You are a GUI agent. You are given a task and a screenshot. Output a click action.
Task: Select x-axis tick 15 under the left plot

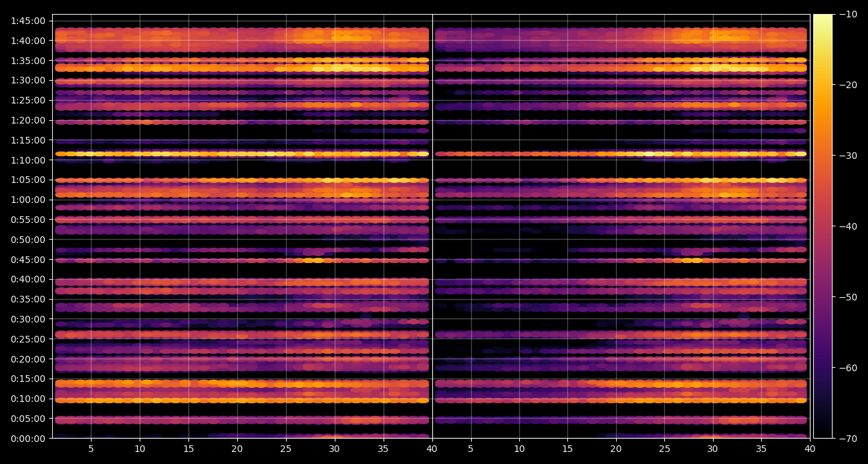coord(188,449)
